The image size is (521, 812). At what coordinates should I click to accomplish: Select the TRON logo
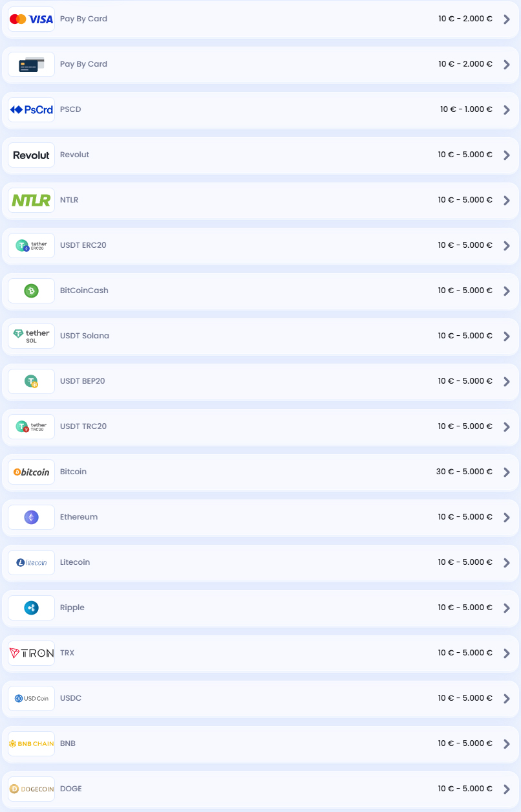click(31, 653)
